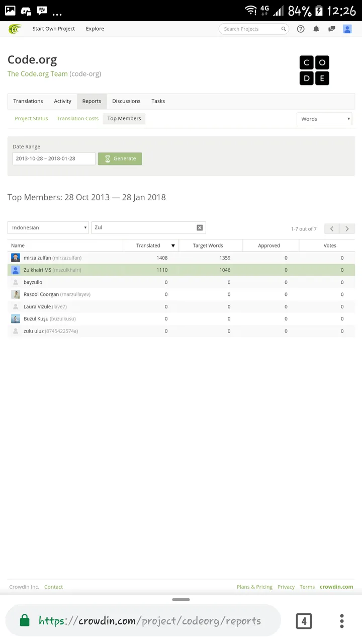Select the Reports tab
This screenshot has width=362, height=644.
coord(92,101)
